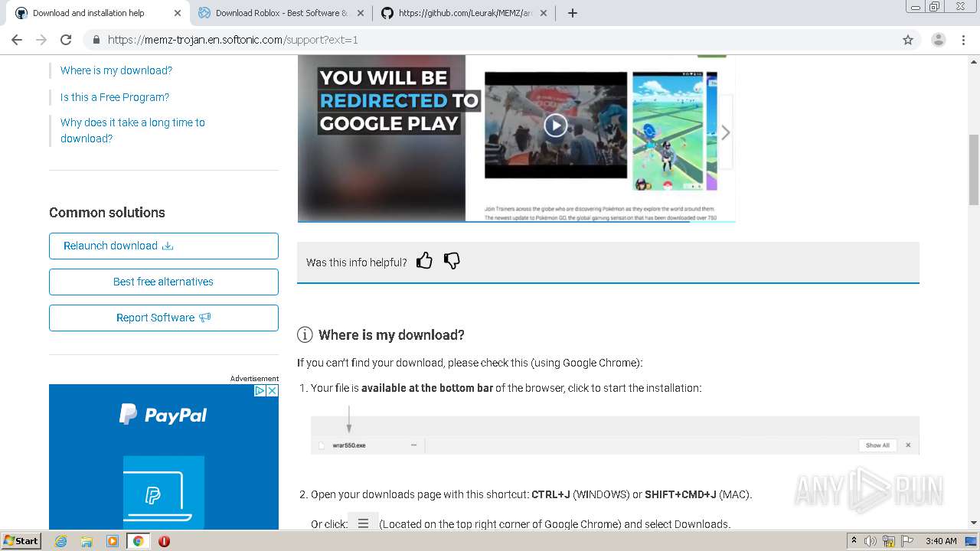
Task: Click the red Opera taskbar icon
Action: point(164,541)
